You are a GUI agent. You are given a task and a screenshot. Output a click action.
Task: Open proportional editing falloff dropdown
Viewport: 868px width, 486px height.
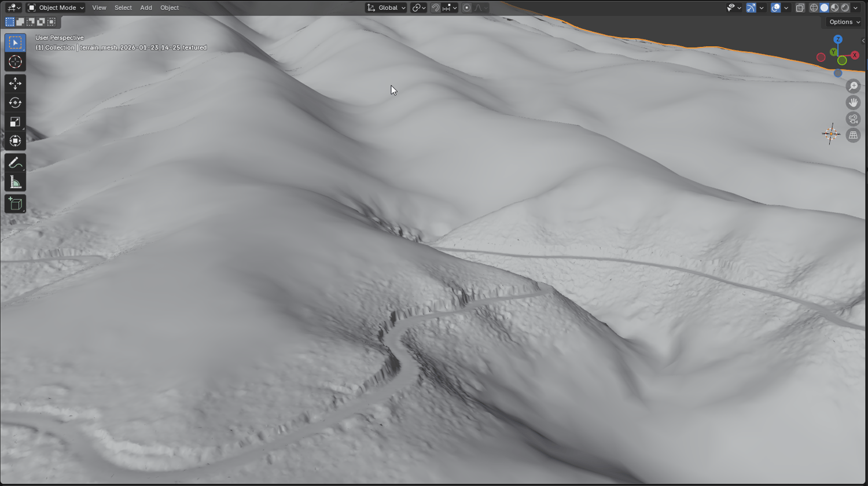[x=480, y=8]
